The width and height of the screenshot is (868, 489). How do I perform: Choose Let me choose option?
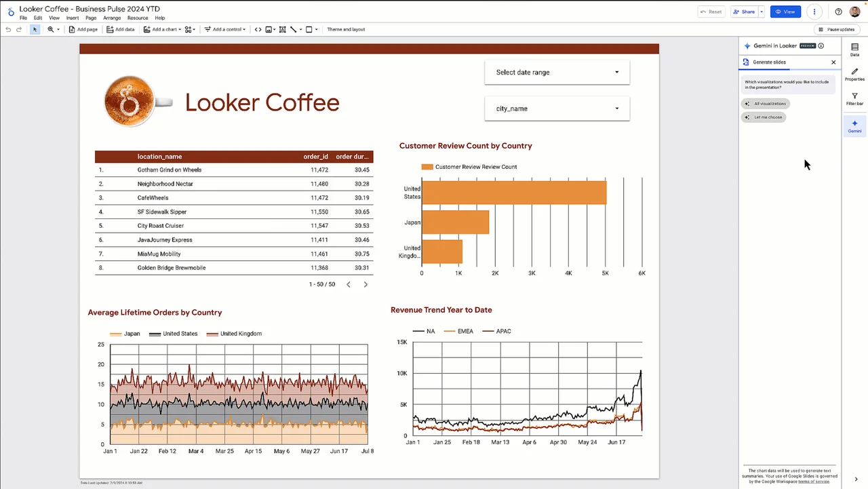click(764, 117)
